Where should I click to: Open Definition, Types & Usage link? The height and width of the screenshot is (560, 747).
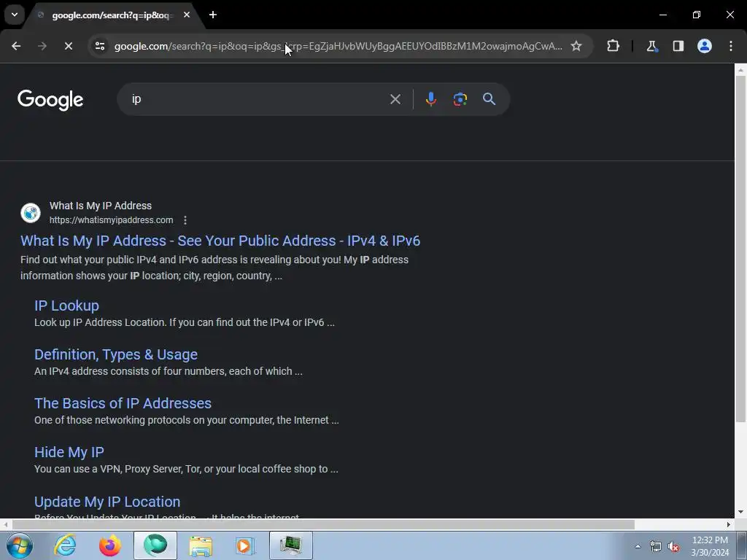tap(116, 355)
